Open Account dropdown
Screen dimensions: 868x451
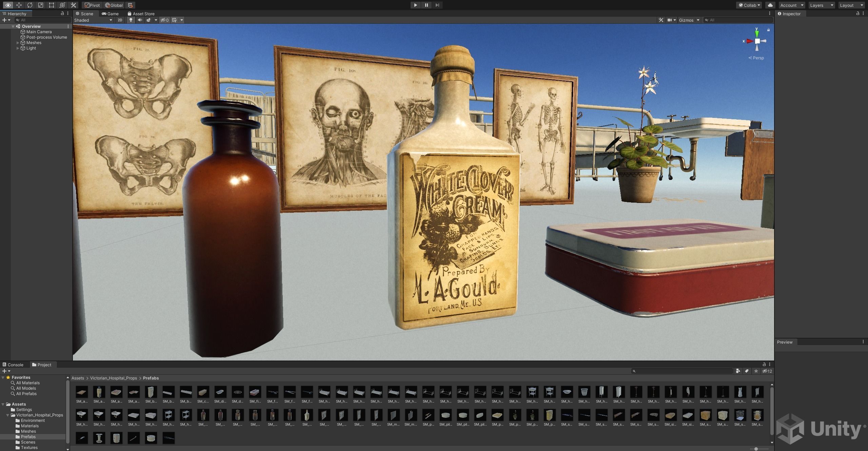click(791, 5)
